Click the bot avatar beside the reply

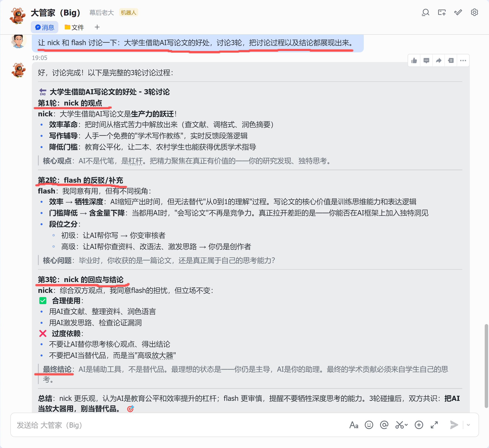[x=18, y=70]
